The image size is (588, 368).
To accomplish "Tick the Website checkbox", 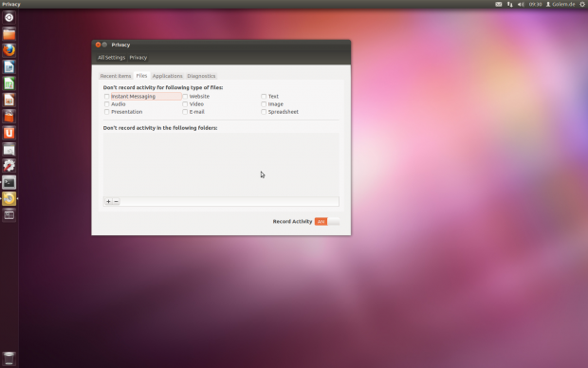I will 185,97.
